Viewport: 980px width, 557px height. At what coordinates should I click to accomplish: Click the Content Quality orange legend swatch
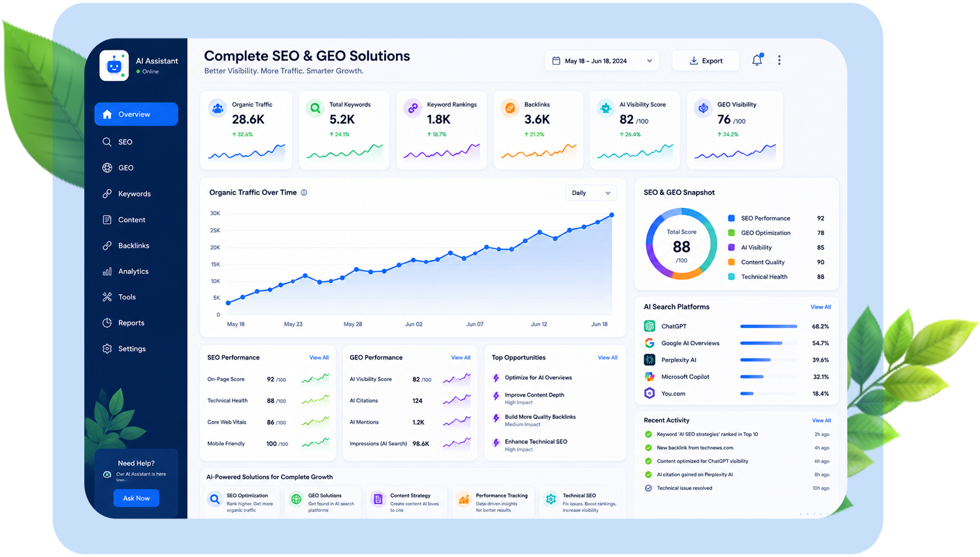pos(731,262)
